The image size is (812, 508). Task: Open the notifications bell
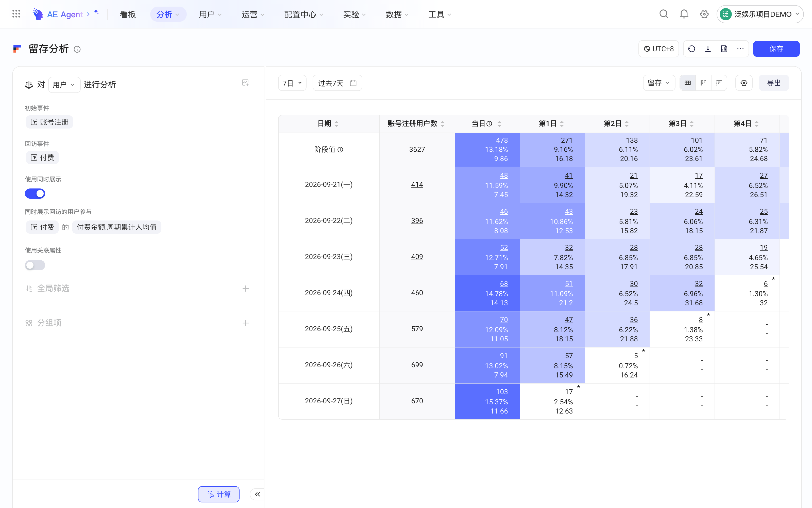[x=684, y=14]
